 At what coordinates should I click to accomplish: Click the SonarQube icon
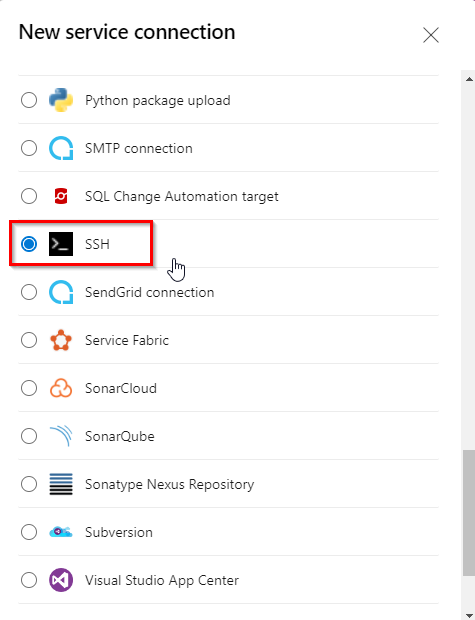coord(61,436)
